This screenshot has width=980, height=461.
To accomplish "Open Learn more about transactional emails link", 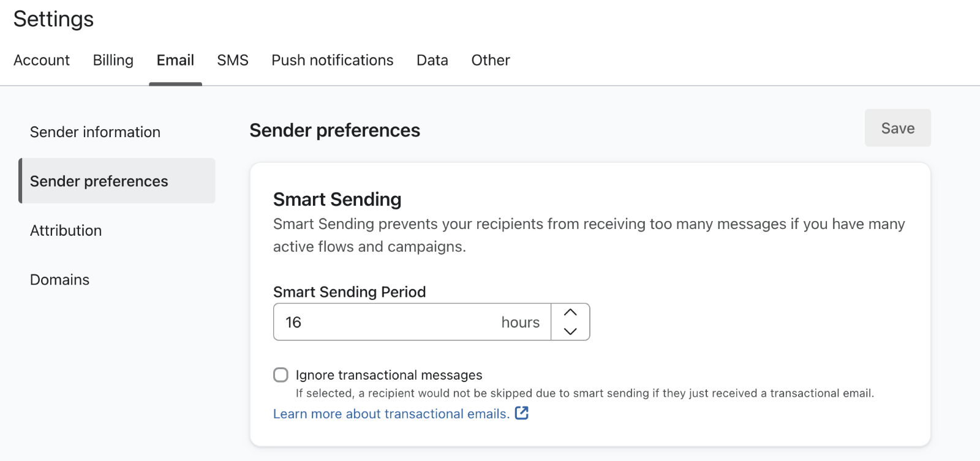I will [x=391, y=414].
